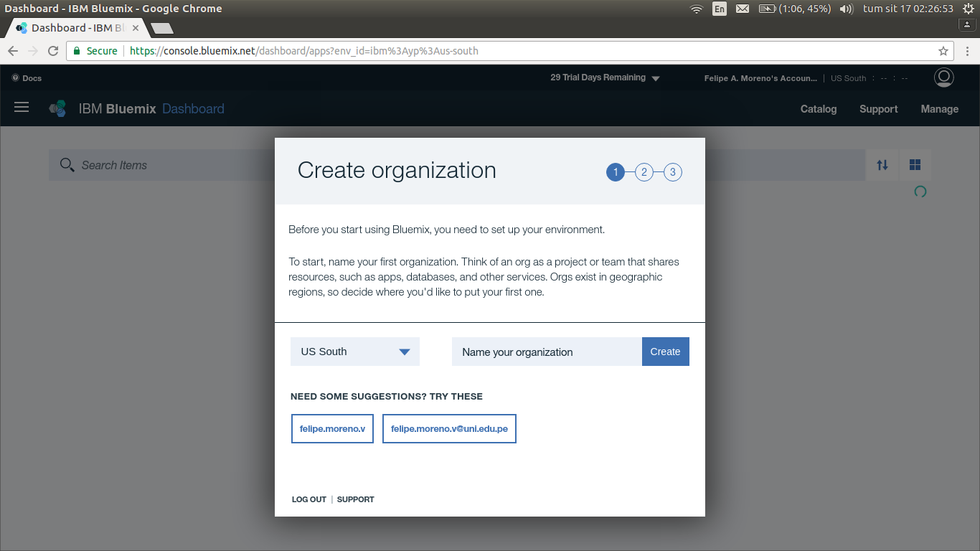
Task: Close the Dashboard browser tab
Action: click(x=136, y=28)
